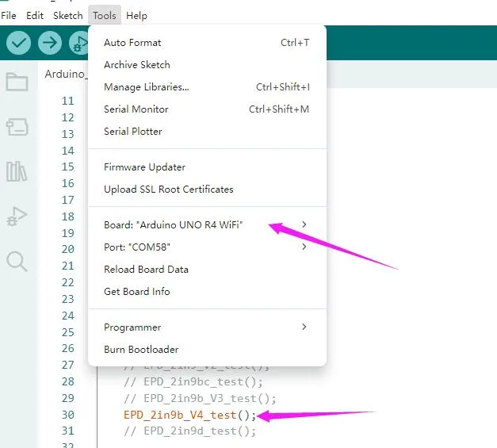Click the Verify checkmark button

19,43
